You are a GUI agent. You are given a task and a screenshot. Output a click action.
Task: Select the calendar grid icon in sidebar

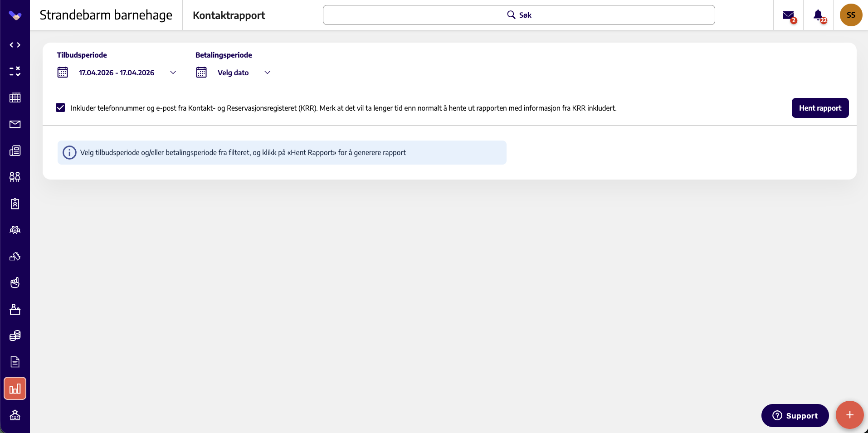[15, 97]
